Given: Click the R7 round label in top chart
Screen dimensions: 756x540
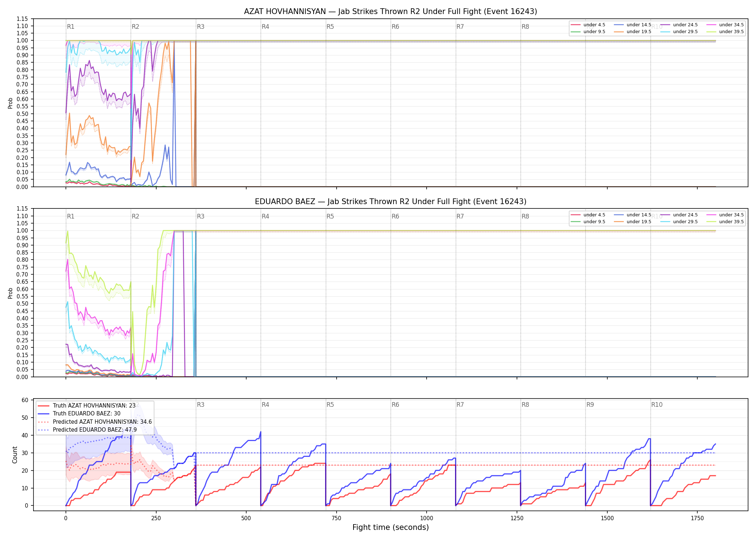Looking at the screenshot, I should pyautogui.click(x=460, y=27).
